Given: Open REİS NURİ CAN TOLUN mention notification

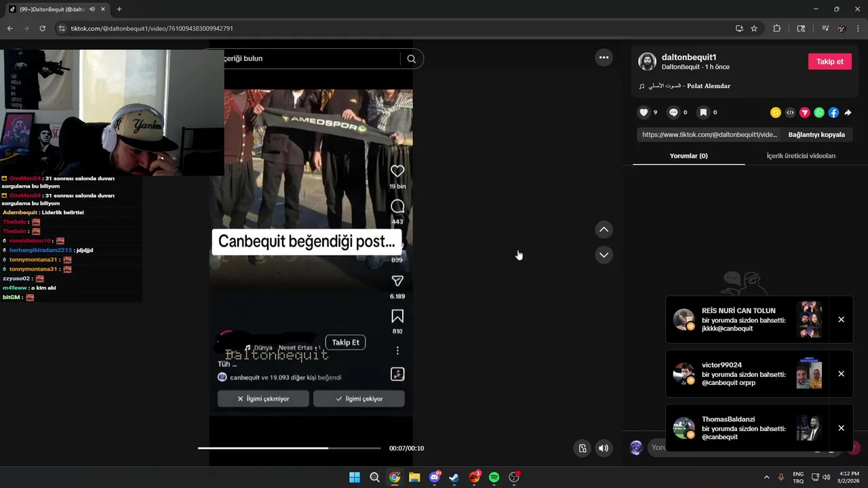Looking at the screenshot, I should (746, 319).
